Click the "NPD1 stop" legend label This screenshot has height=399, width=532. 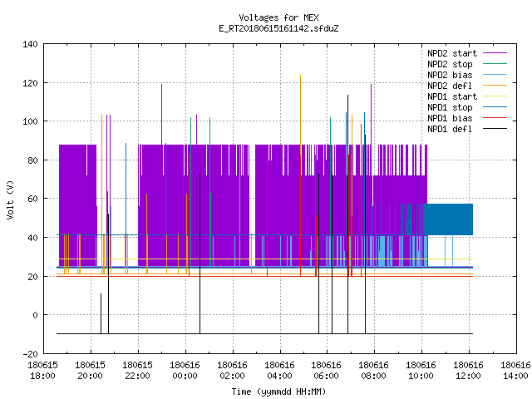click(450, 107)
